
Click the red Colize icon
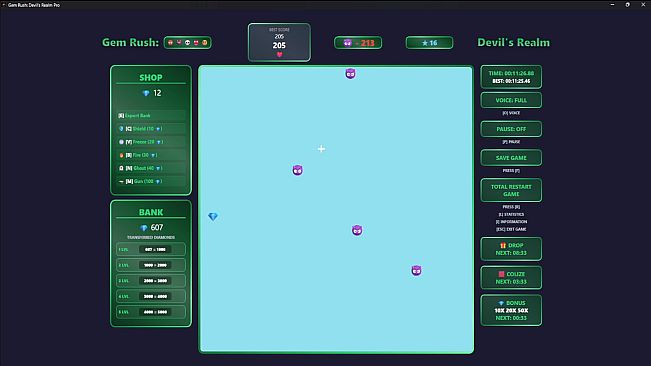(x=501, y=274)
